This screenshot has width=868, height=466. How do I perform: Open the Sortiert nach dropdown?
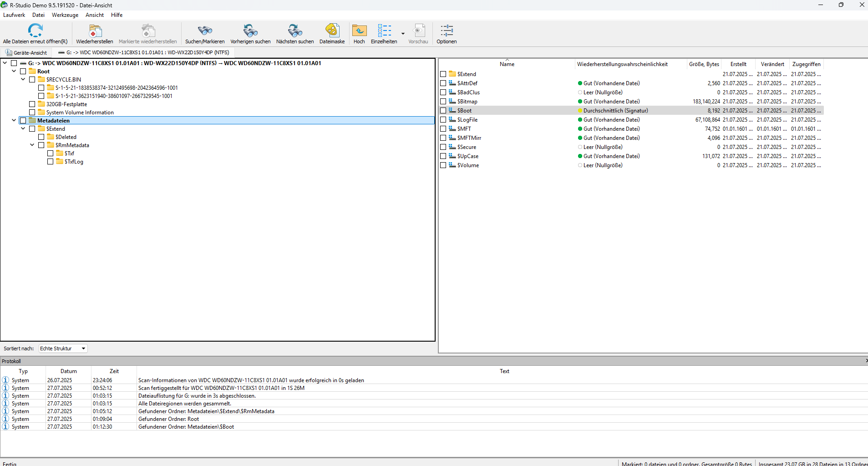click(x=63, y=348)
